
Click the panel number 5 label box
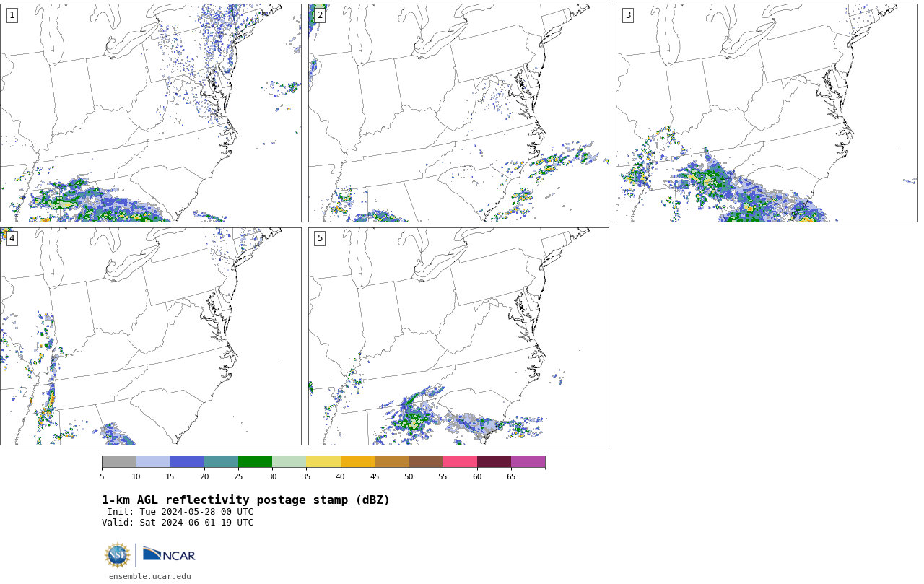pos(320,238)
